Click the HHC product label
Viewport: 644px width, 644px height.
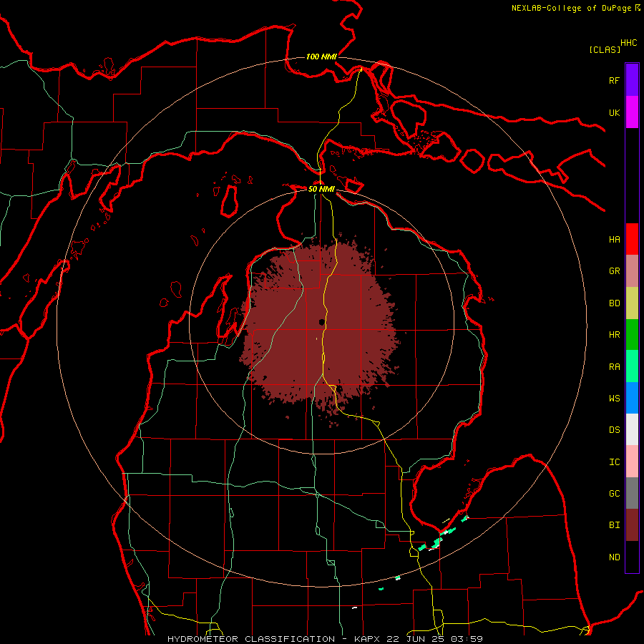pyautogui.click(x=628, y=43)
